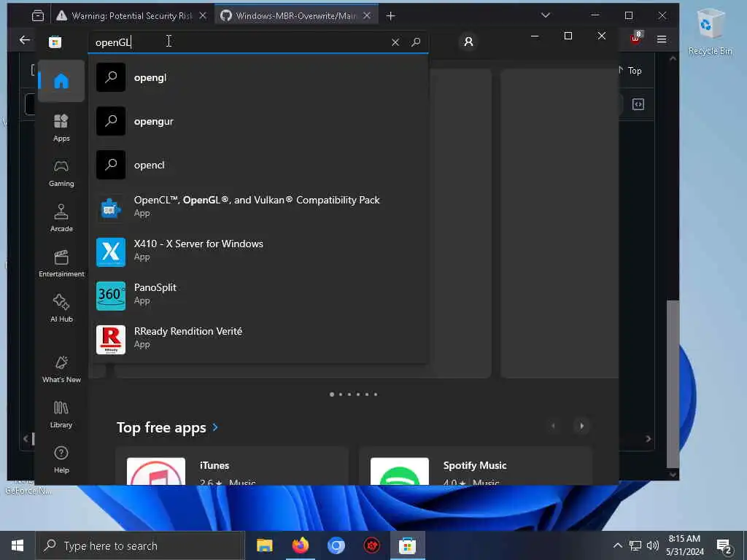This screenshot has height=560, width=747.
Task: Click the red extension icon with badge 8
Action: pyautogui.click(x=636, y=38)
